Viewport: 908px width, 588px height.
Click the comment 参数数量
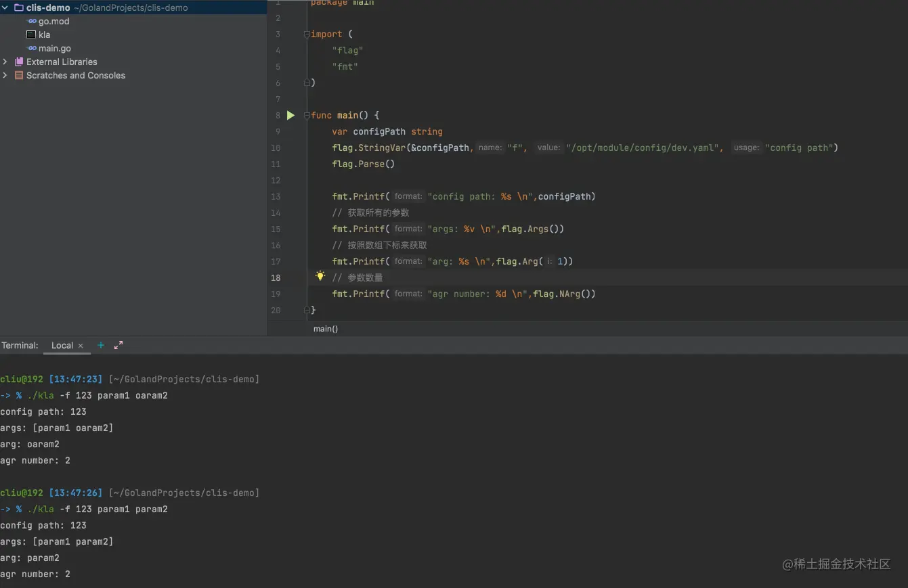click(358, 277)
